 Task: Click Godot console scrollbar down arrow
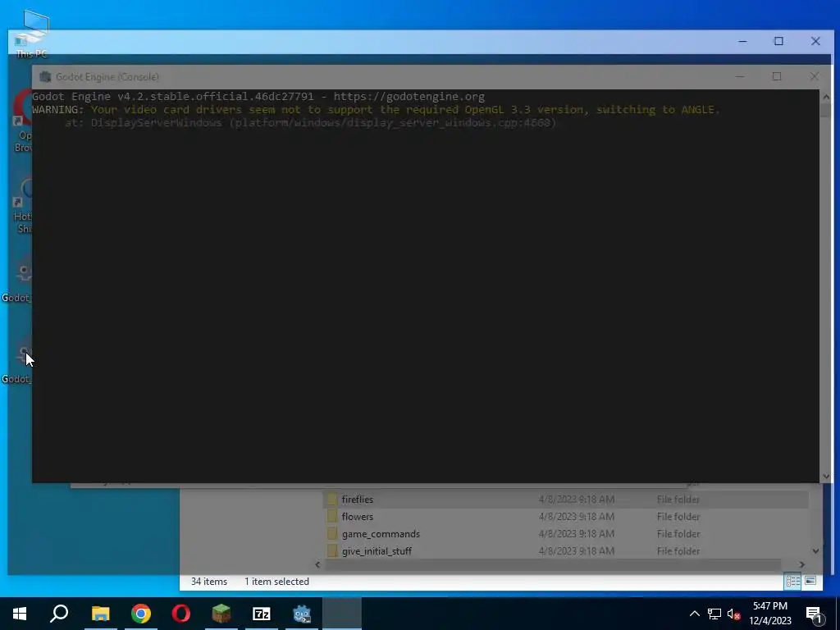[825, 477]
